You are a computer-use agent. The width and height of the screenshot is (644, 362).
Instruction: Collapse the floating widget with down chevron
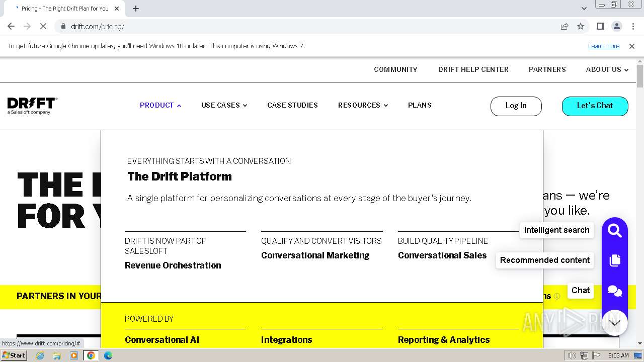pyautogui.click(x=614, y=323)
